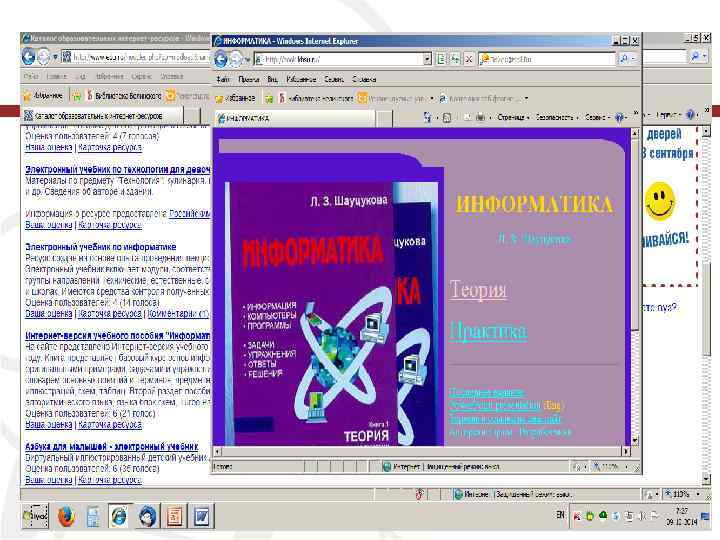Click the Start button on taskbar
The height and width of the screenshot is (540, 720).
click(x=36, y=517)
